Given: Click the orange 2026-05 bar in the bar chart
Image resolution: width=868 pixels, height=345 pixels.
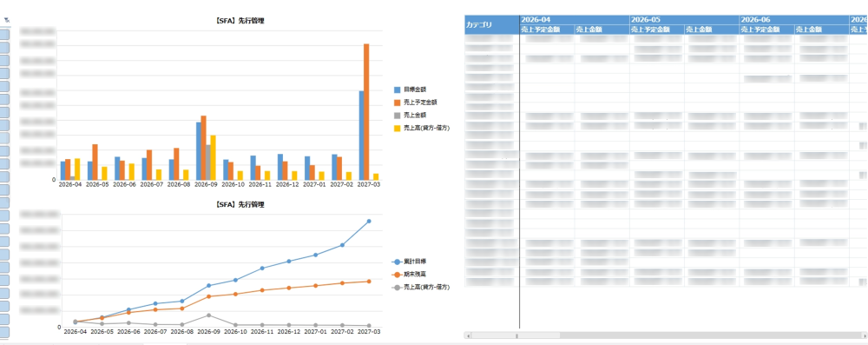Looking at the screenshot, I should coord(95,162).
